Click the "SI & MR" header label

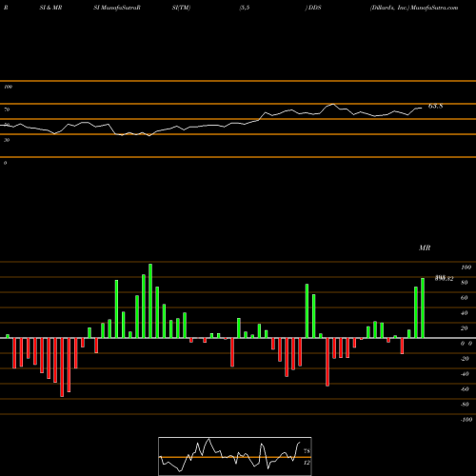point(50,8)
